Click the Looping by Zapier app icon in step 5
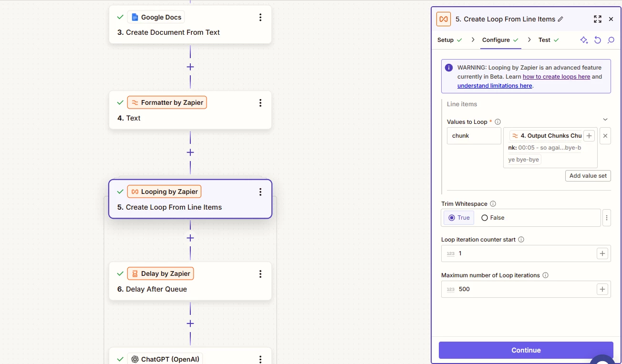This screenshot has height=364, width=622. pos(135,192)
